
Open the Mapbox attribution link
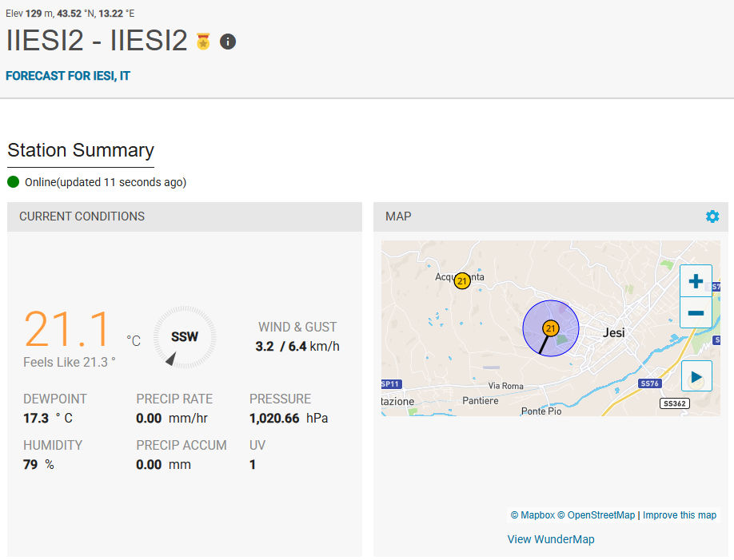click(x=533, y=515)
